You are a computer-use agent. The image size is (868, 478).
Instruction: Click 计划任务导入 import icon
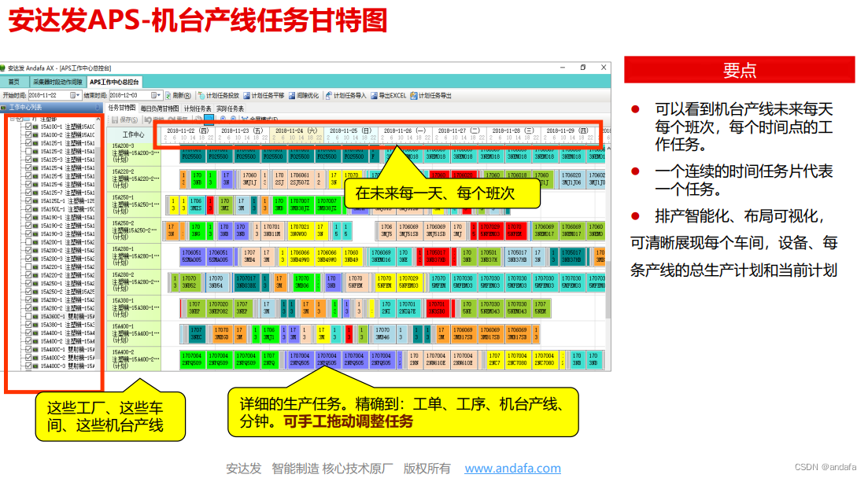328,96
